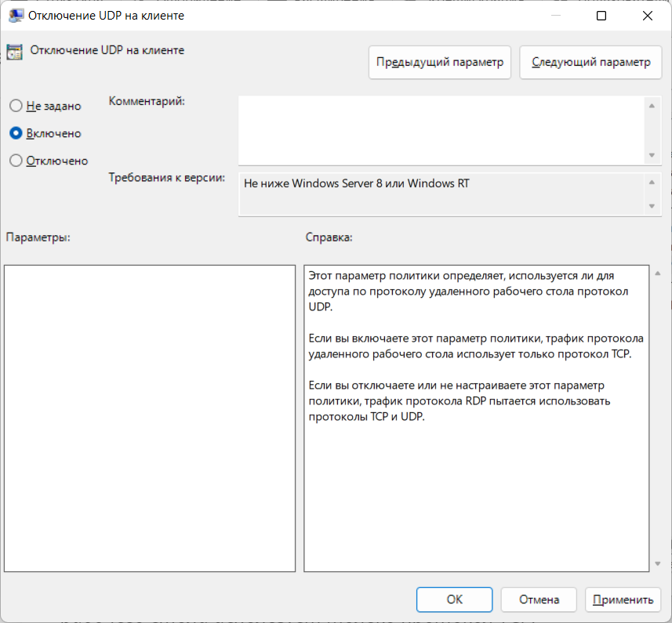Click the "Комментарий:" label

coord(147,101)
